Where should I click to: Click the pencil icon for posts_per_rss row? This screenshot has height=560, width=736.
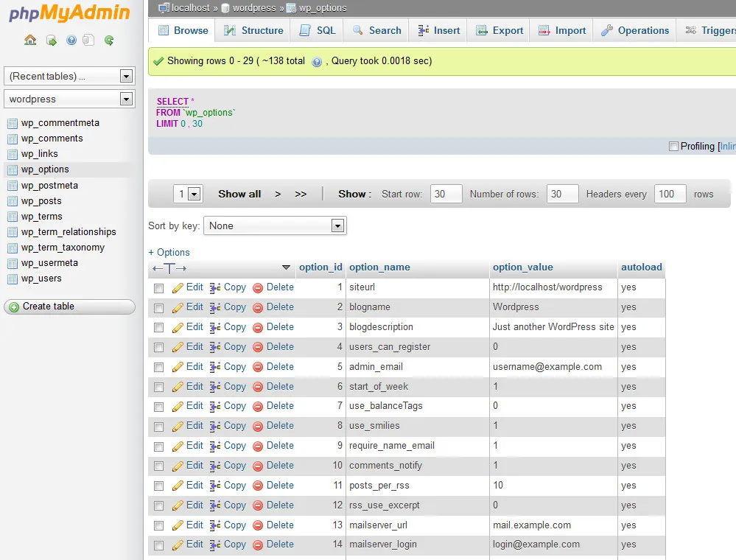click(x=178, y=486)
